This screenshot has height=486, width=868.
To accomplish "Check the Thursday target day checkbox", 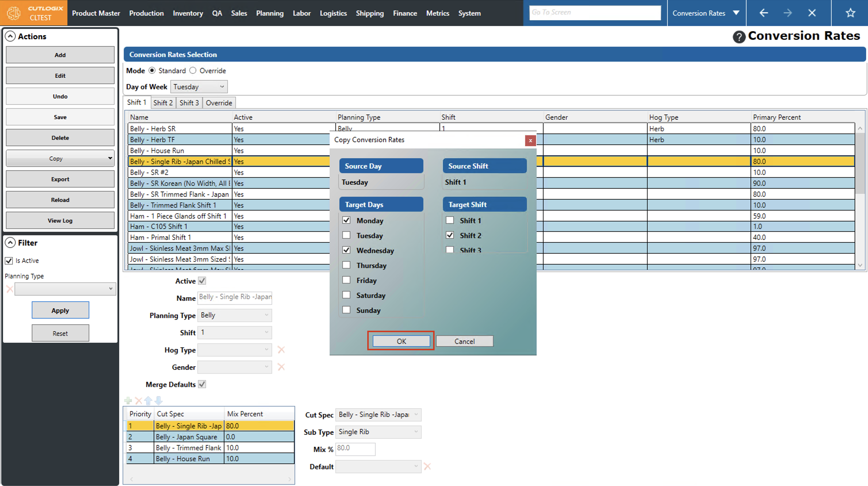I will tap(346, 265).
